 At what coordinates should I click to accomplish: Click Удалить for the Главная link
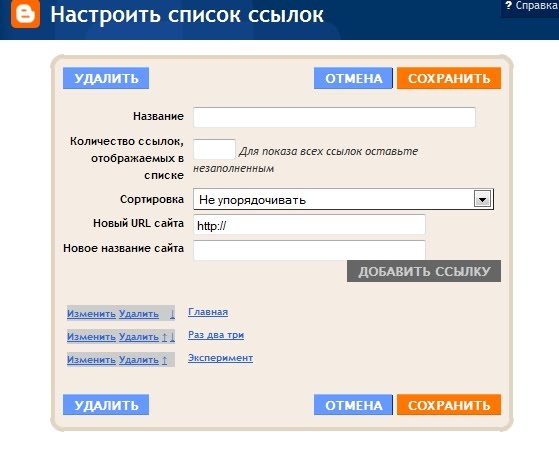tap(139, 314)
